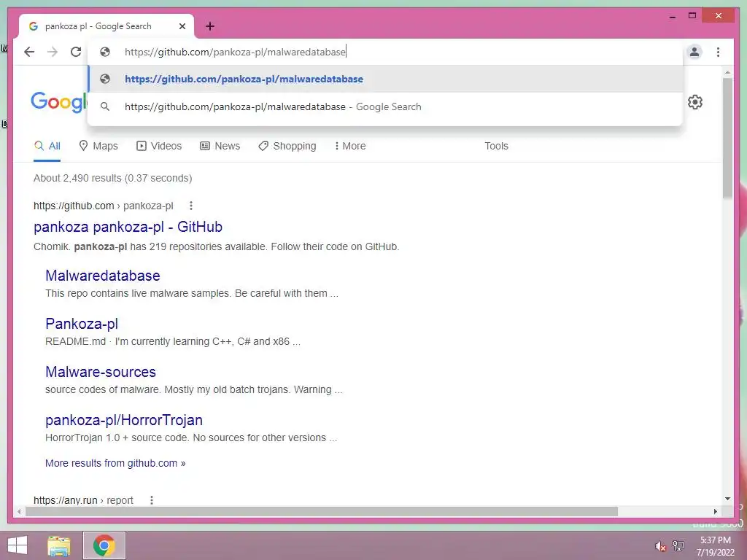Open the 'pankoza pankoza-pl - GitHub' result
Image resolution: width=747 pixels, height=560 pixels.
pyautogui.click(x=128, y=227)
